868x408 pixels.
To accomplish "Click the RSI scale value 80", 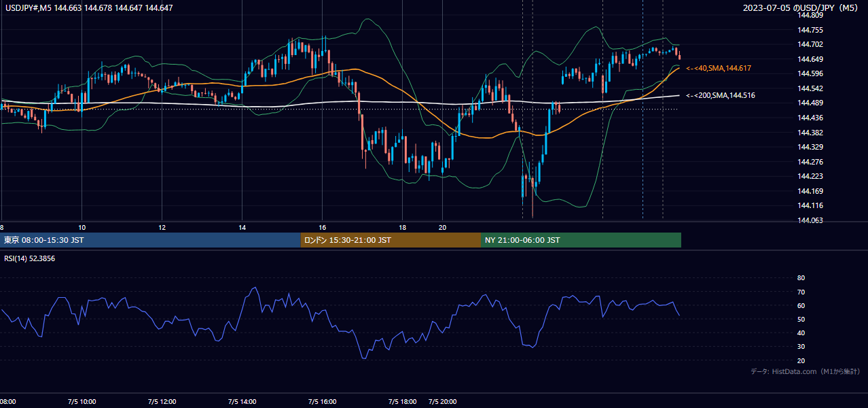I will (x=801, y=278).
